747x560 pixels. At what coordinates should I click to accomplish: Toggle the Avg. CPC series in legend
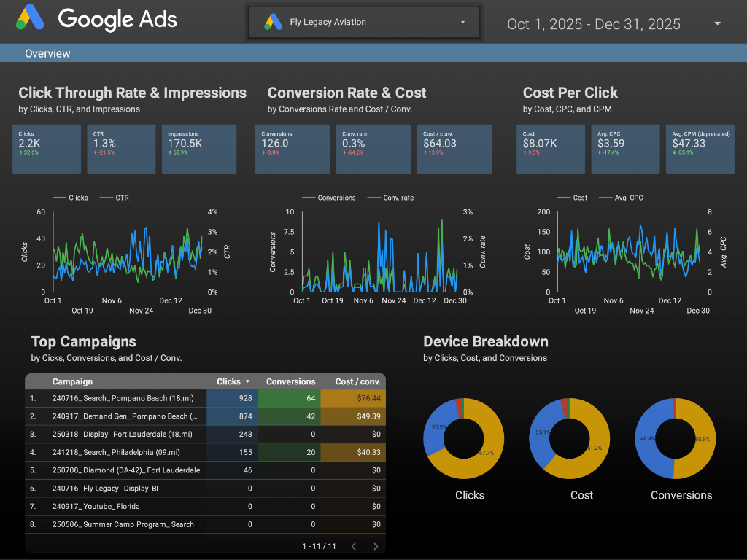coord(621,198)
